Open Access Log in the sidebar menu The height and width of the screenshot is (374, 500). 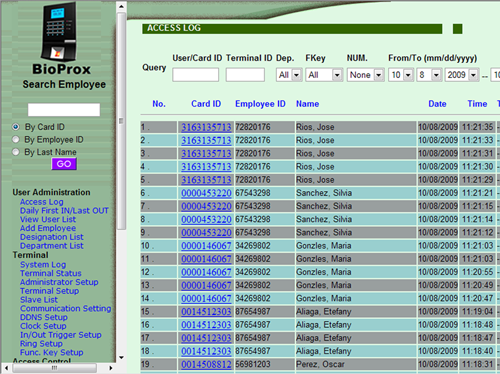(x=41, y=202)
